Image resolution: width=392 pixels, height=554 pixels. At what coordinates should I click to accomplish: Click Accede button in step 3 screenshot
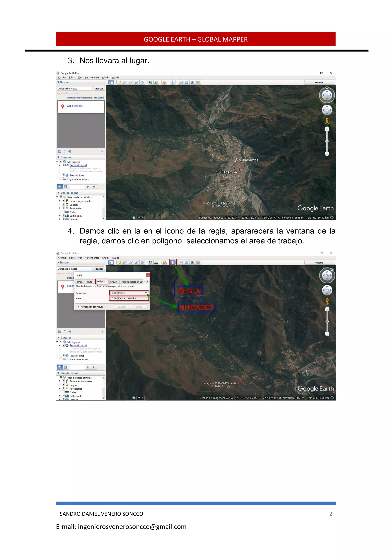(319, 82)
